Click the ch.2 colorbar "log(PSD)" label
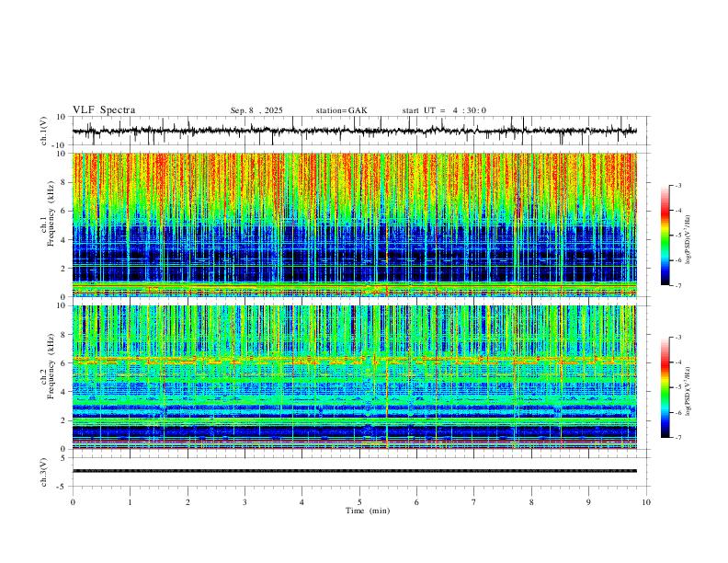This screenshot has width=728, height=563. (x=688, y=392)
